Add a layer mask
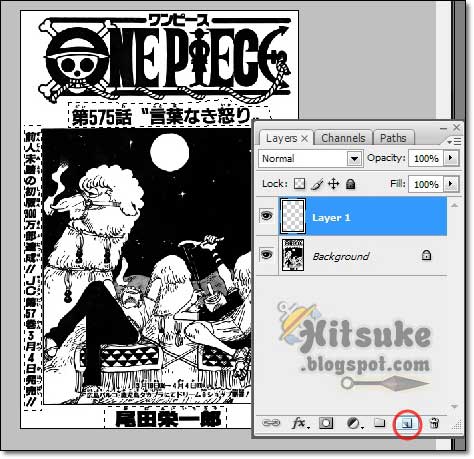Screen dimensions: 474x459 (326, 423)
